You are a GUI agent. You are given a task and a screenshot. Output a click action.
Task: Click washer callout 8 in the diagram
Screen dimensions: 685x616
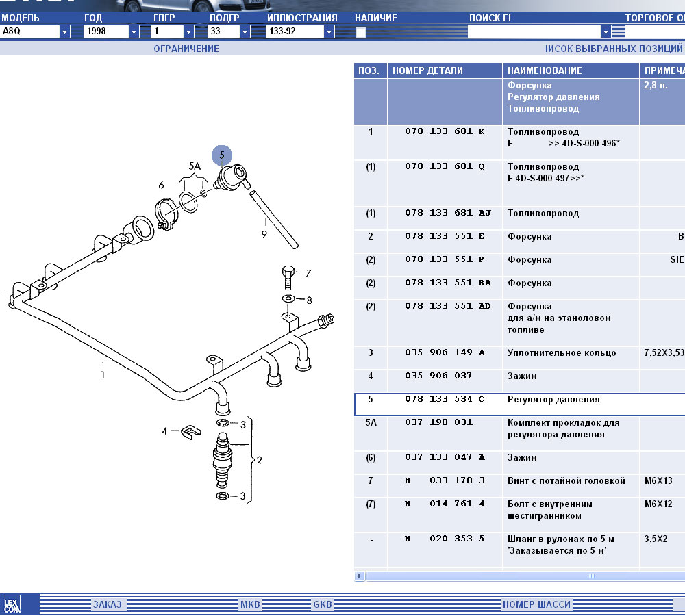click(309, 300)
